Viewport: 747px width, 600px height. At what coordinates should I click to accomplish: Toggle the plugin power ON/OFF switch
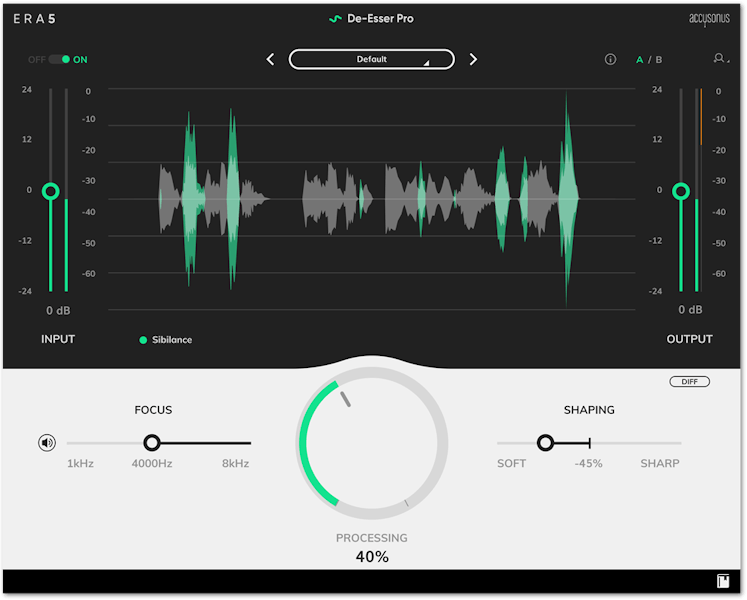pos(60,60)
